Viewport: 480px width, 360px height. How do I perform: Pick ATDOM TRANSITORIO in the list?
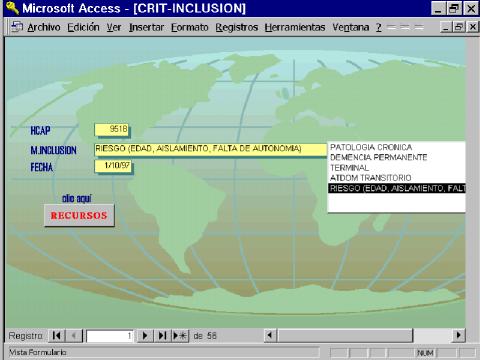click(370, 178)
